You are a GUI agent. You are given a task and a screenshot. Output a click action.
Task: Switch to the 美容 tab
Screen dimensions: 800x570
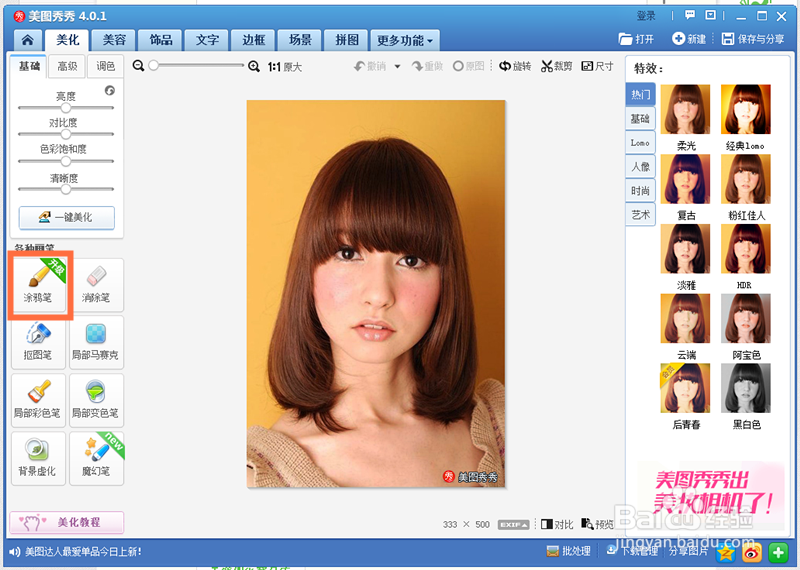114,40
